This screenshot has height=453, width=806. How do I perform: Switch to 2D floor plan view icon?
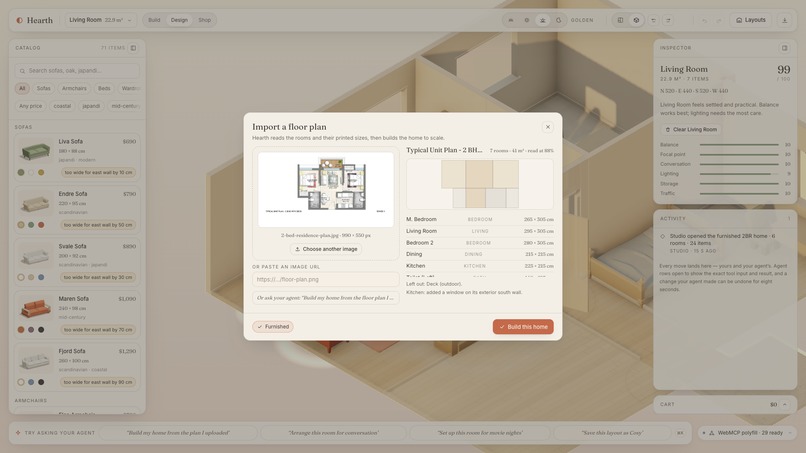point(620,20)
